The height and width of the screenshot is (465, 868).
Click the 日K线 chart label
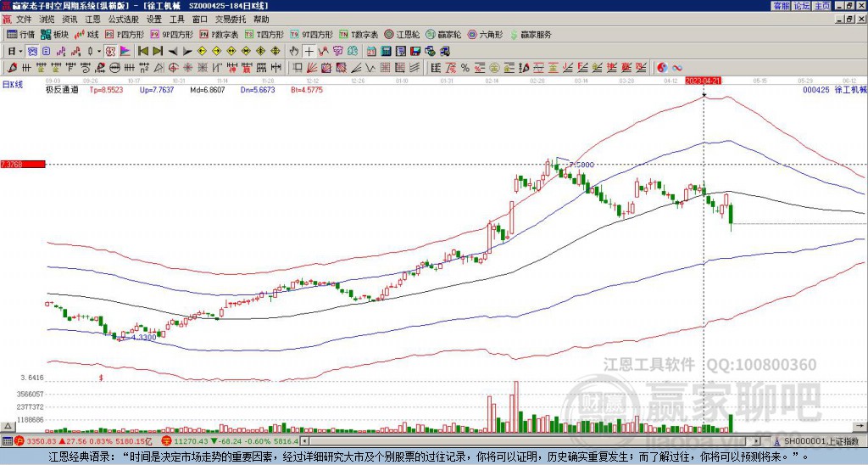point(13,84)
